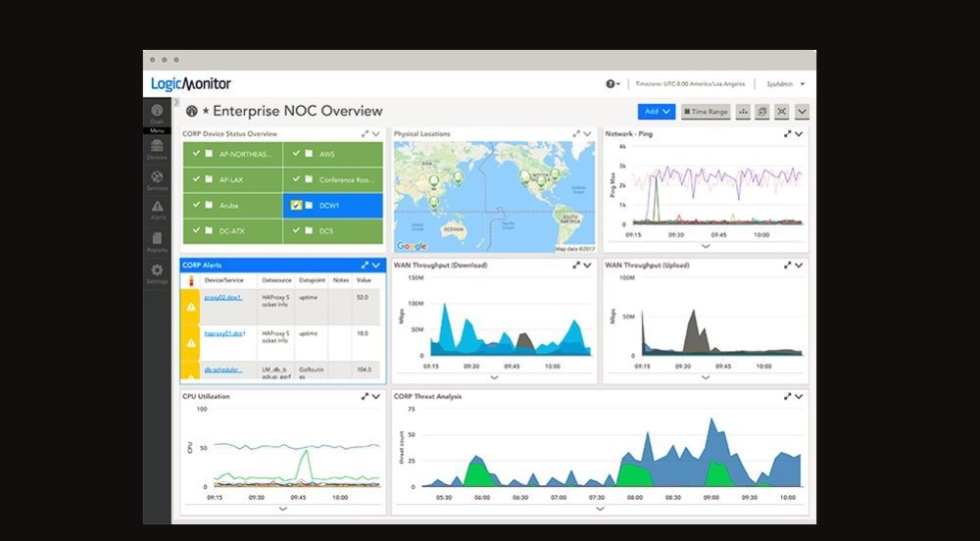Open Settings gear in sidebar
The height and width of the screenshot is (541, 980).
coord(157,272)
